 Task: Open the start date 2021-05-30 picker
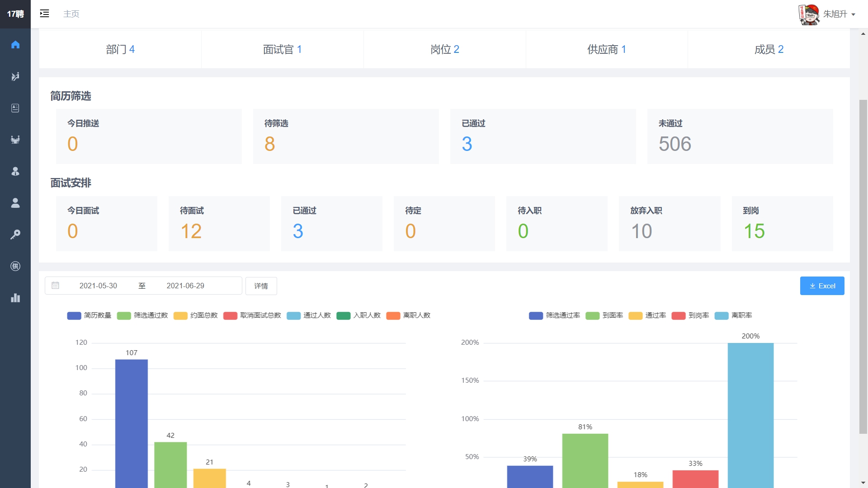click(x=98, y=286)
